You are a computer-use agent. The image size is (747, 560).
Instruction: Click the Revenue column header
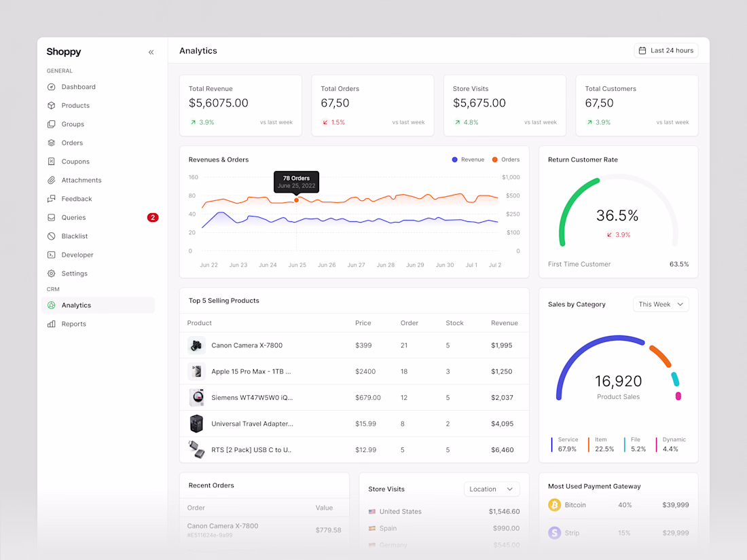(x=504, y=323)
